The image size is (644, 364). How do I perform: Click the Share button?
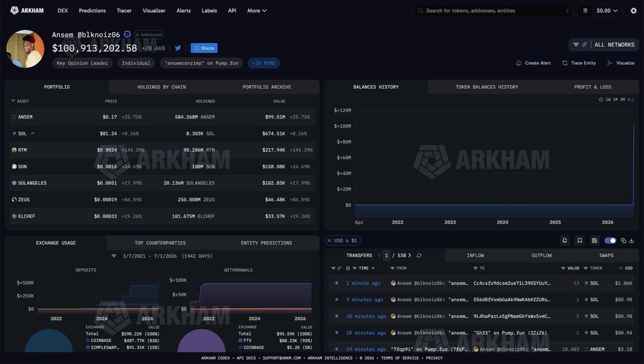(x=204, y=48)
